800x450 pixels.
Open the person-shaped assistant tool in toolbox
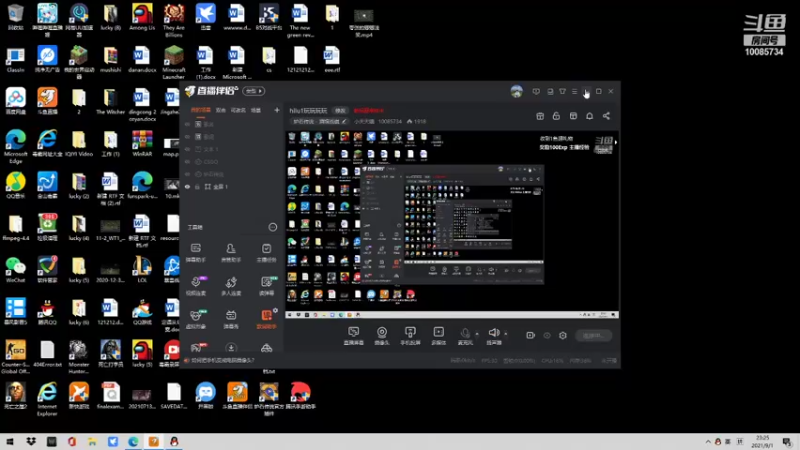pos(231,252)
